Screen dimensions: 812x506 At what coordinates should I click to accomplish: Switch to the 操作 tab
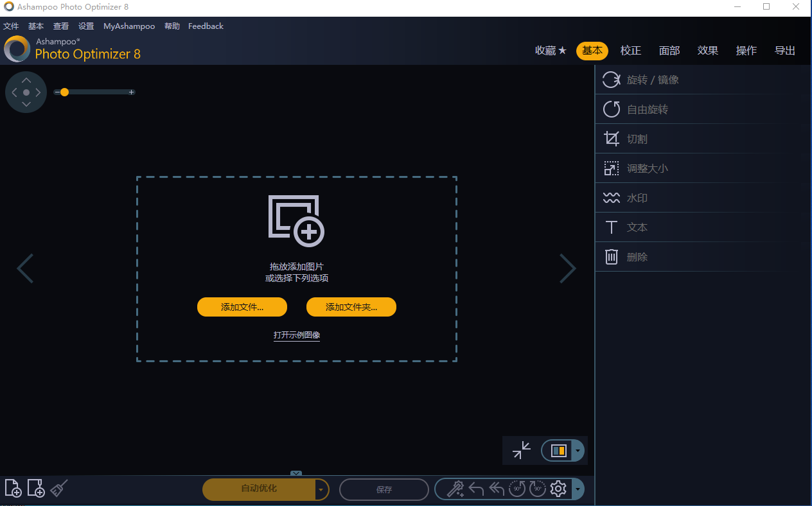(x=746, y=51)
